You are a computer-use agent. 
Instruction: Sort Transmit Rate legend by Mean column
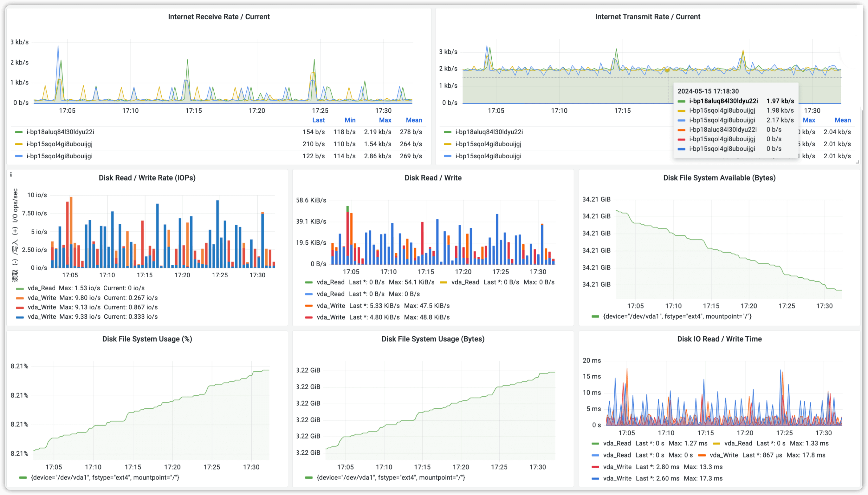click(x=843, y=120)
